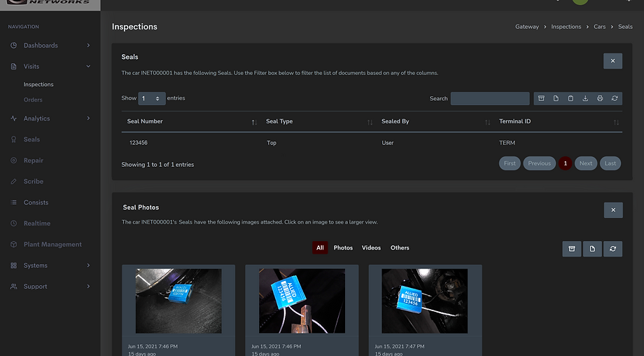644x356 pixels.
Task: Click clipboard copy icon in Seals toolbar
Action: [x=570, y=98]
